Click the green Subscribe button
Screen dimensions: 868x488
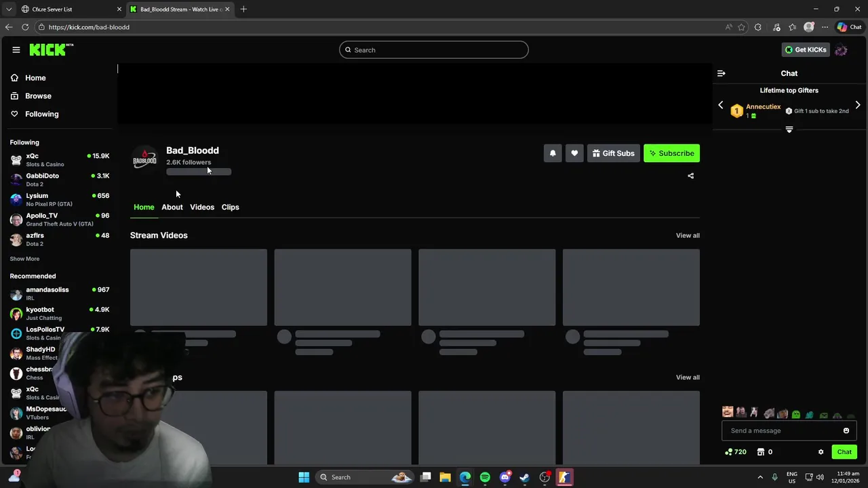(671, 153)
